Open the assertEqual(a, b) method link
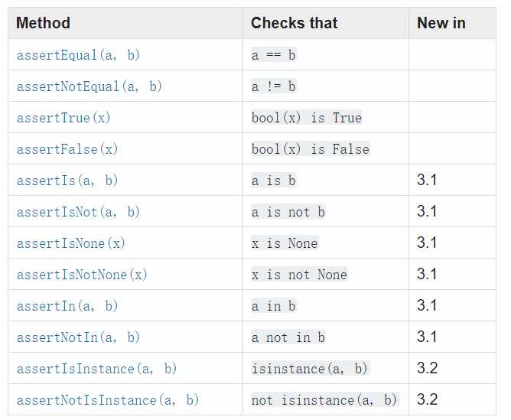Image resolution: width=511 pixels, height=420 pixels. pos(78,55)
